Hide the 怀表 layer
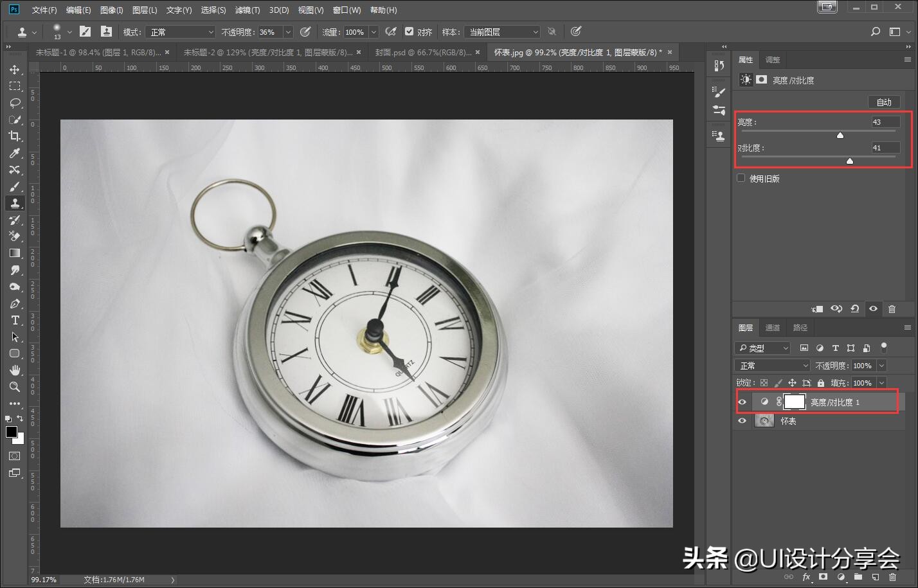 click(742, 421)
